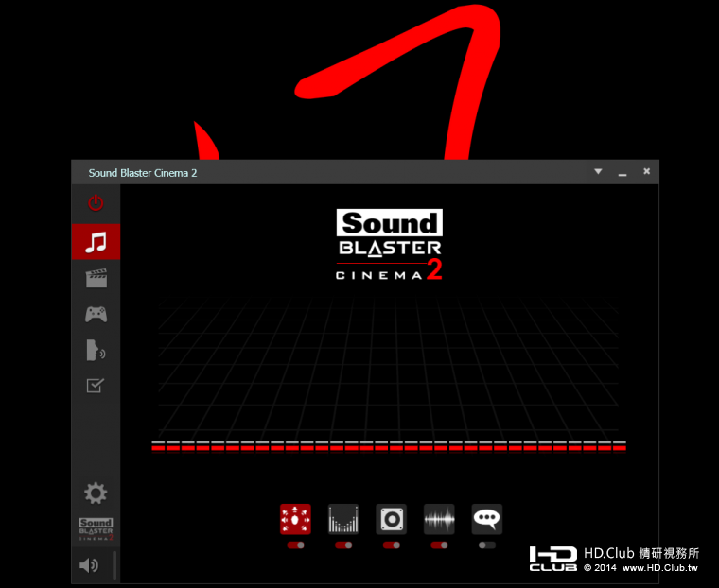Open the settings gear icon

click(96, 493)
